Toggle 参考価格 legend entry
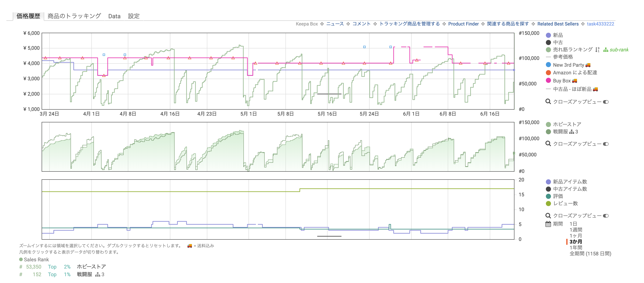This screenshot has width=644, height=283. [x=559, y=57]
